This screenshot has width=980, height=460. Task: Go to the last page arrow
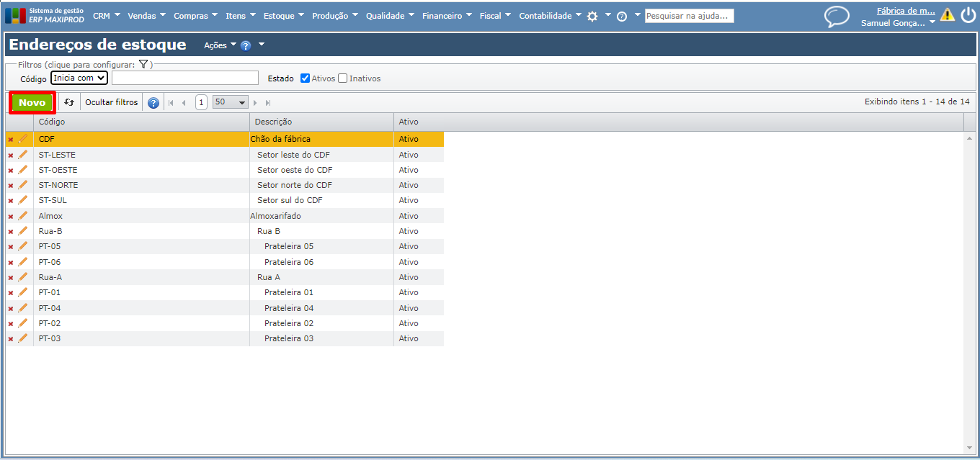(268, 102)
